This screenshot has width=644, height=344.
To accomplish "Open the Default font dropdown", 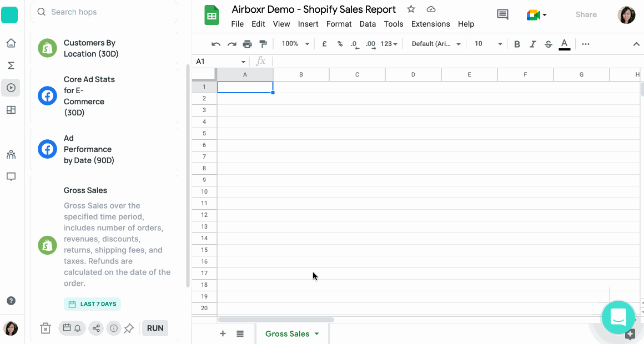I will pyautogui.click(x=436, y=44).
